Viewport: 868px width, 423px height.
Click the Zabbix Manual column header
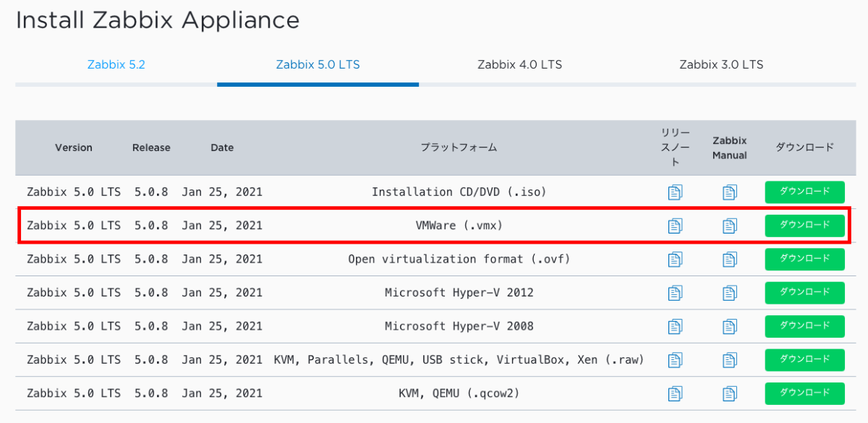(x=729, y=148)
